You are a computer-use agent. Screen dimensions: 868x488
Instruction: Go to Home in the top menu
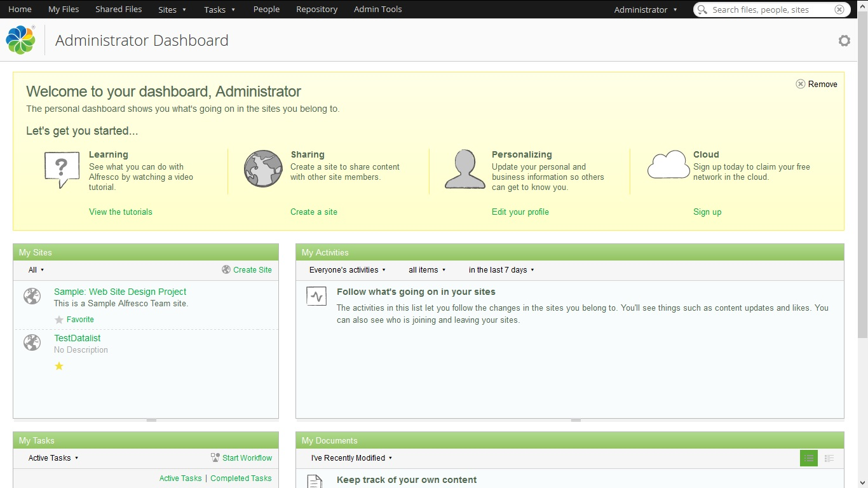point(20,10)
